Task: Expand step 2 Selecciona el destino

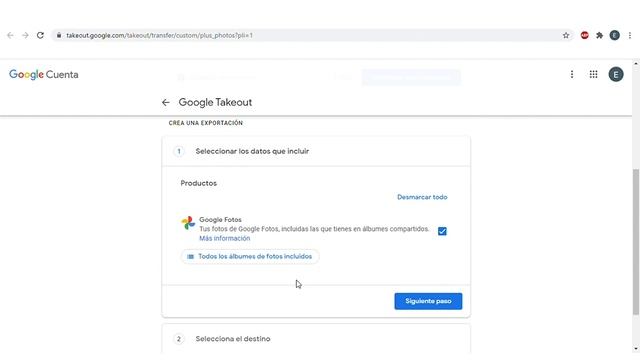Action: 316,339
